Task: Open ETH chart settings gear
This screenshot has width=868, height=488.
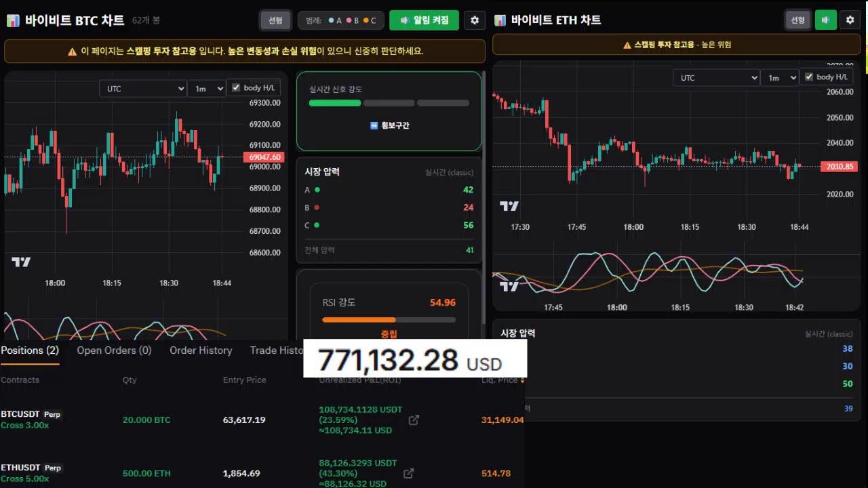Action: click(850, 20)
